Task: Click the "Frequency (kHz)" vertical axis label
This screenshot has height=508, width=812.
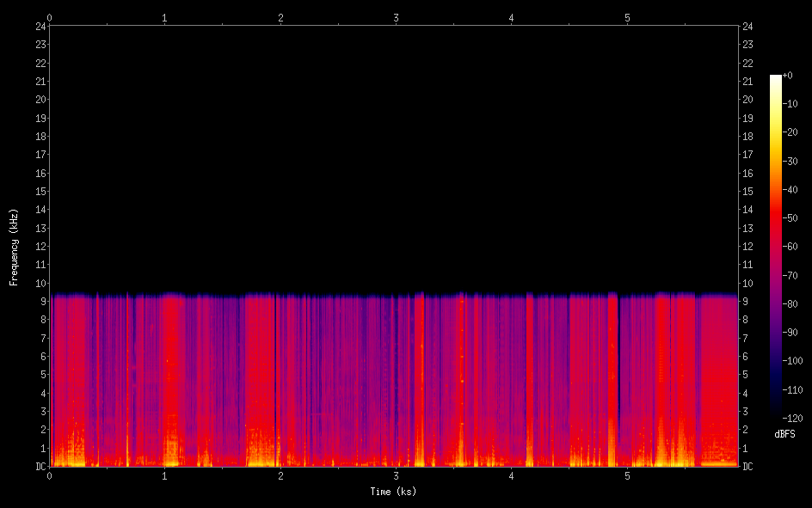Action: (x=14, y=247)
